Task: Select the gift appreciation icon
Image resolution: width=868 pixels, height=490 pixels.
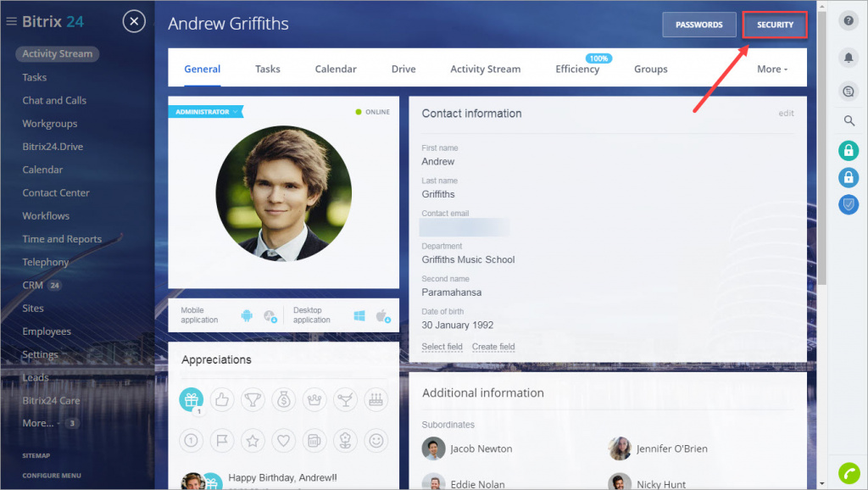Action: 191,399
